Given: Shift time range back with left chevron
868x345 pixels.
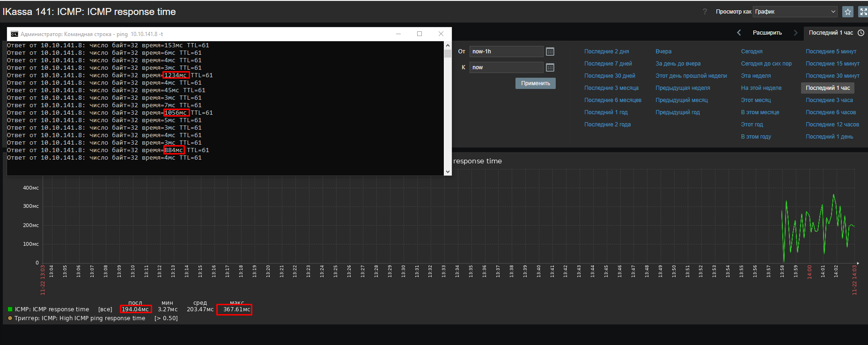Looking at the screenshot, I should tap(739, 33).
